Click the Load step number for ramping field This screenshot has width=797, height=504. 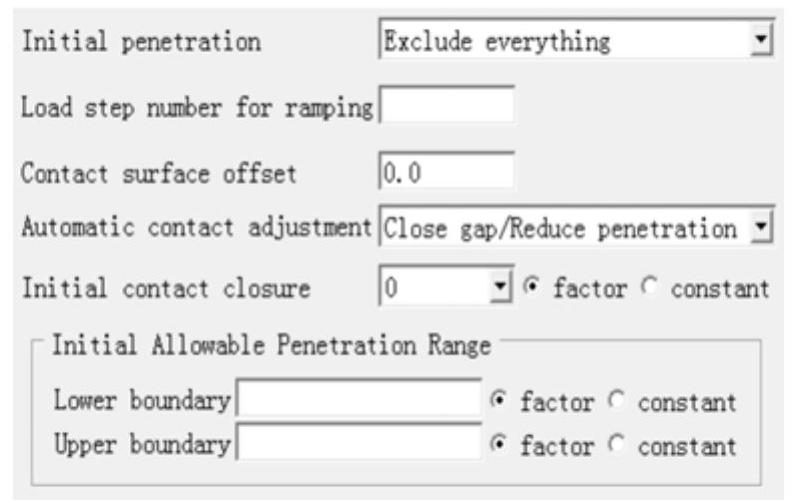pyautogui.click(x=447, y=106)
